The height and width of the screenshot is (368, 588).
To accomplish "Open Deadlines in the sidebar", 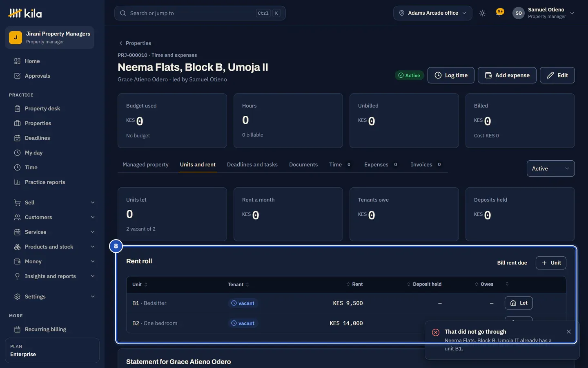I will click(x=52, y=138).
